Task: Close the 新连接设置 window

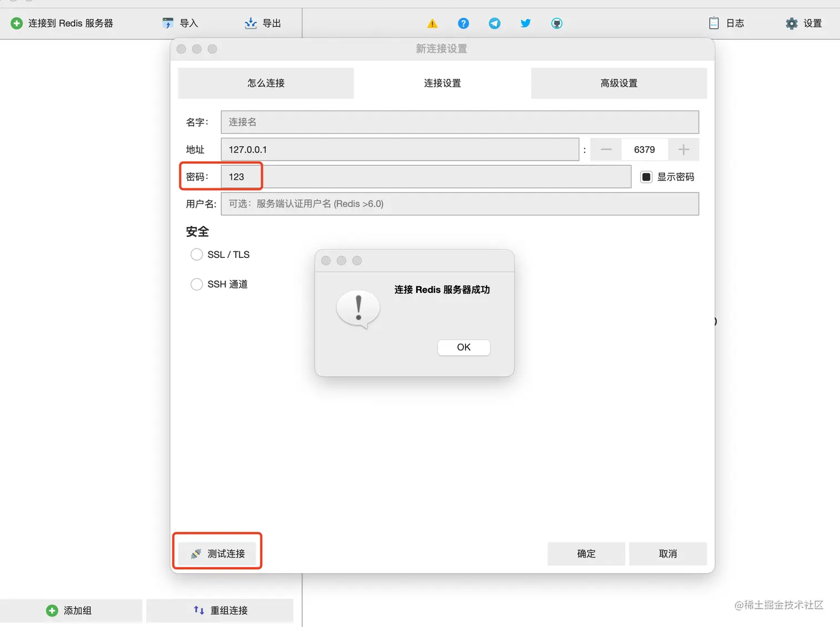Action: click(x=181, y=49)
